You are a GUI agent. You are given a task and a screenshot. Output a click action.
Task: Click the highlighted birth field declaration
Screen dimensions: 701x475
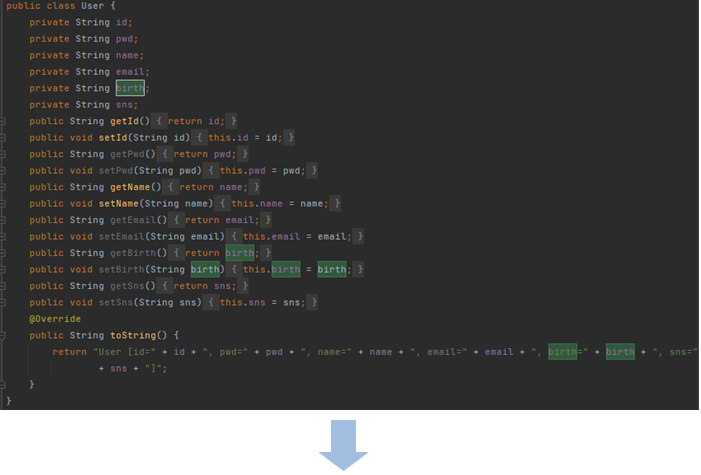(x=130, y=88)
